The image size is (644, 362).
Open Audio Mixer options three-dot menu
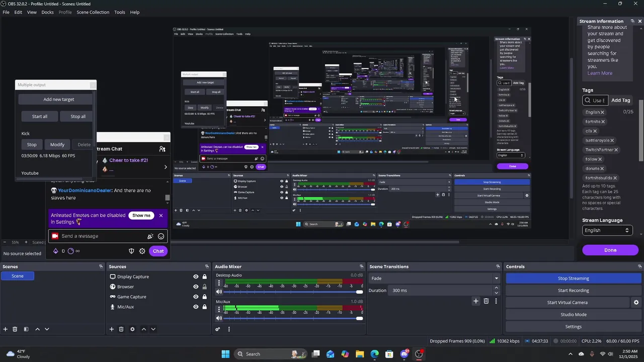tap(229, 329)
